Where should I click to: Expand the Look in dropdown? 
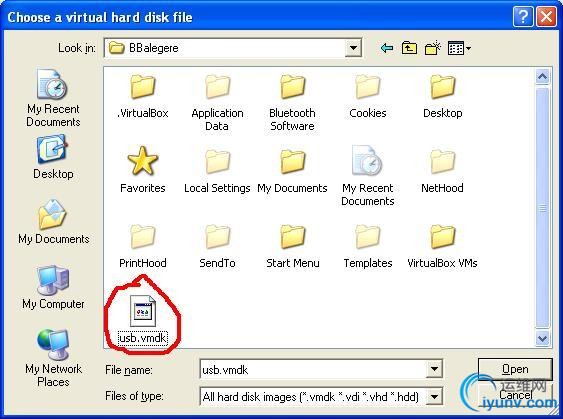click(x=353, y=48)
